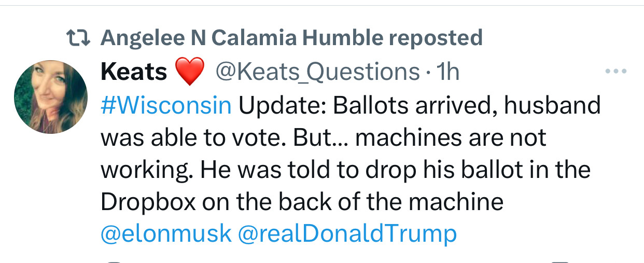Image resolution: width=644 pixels, height=263 pixels.
Task: Open the three-dot more options menu
Action: 616,71
